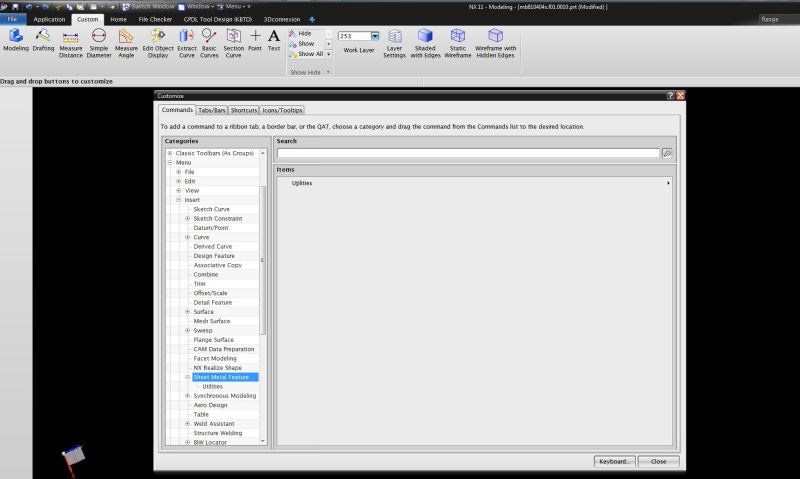Select Datum/Point in Categories tree
The width and height of the screenshot is (800, 479).
211,228
